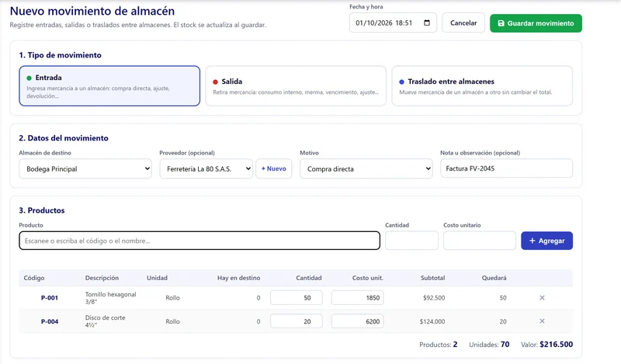The height and width of the screenshot is (364, 621).
Task: Open the Motivo dropdown
Action: point(366,168)
